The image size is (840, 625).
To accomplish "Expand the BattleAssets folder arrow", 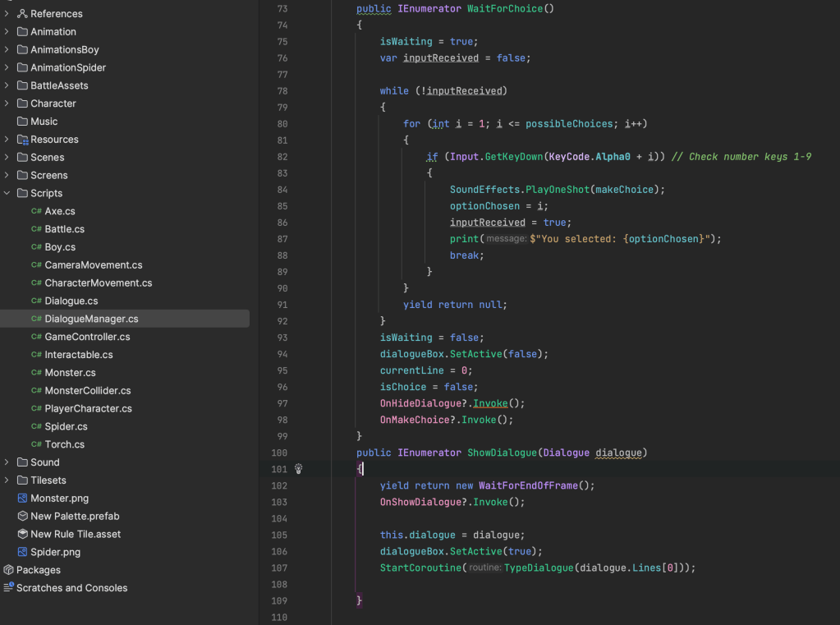I will (x=7, y=85).
